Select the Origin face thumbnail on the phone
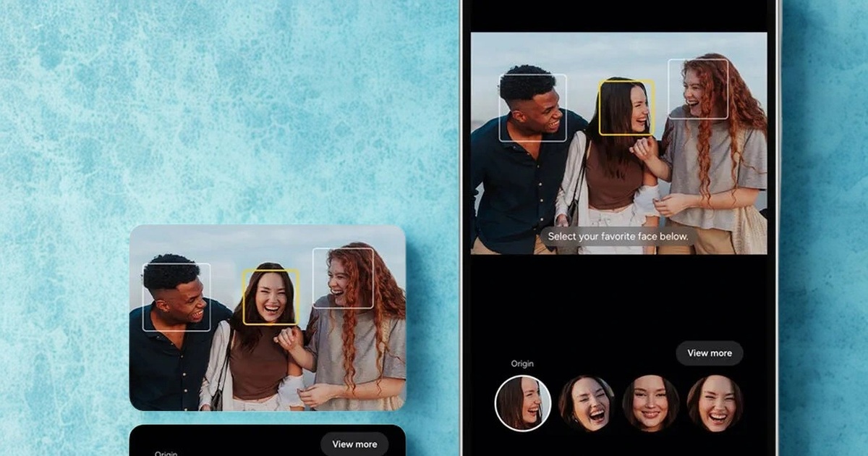The height and width of the screenshot is (456, 868). tap(522, 403)
